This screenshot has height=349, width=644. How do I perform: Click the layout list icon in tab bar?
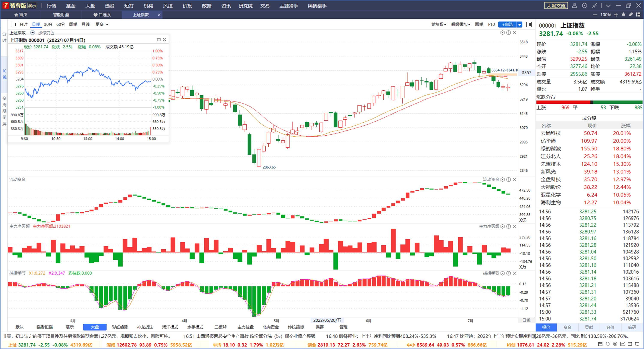638,15
